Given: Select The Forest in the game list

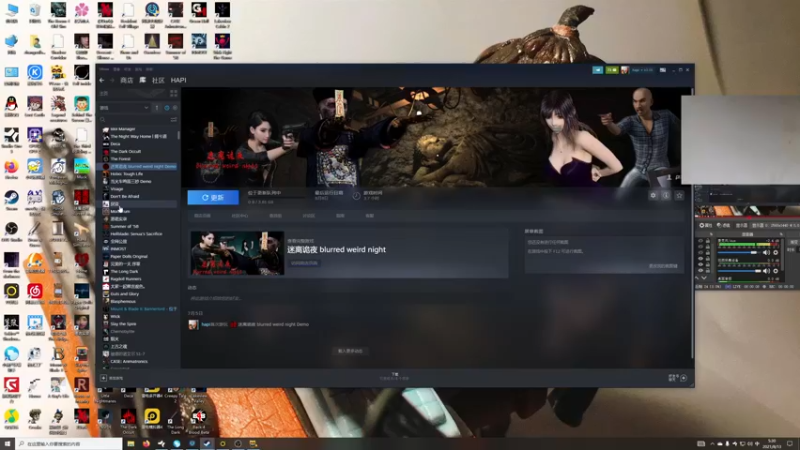Looking at the screenshot, I should pos(120,159).
